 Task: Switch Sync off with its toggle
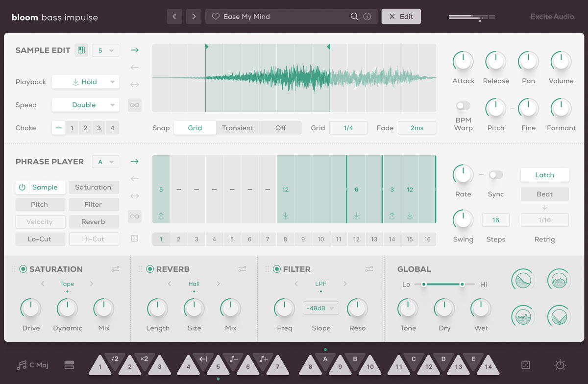coord(495,174)
